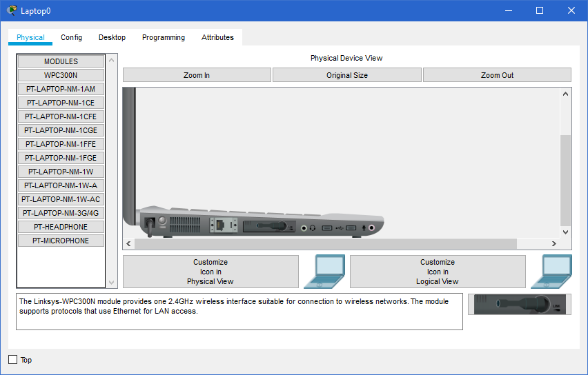Click the device view vertical scrollbar thumb

(x=565, y=180)
